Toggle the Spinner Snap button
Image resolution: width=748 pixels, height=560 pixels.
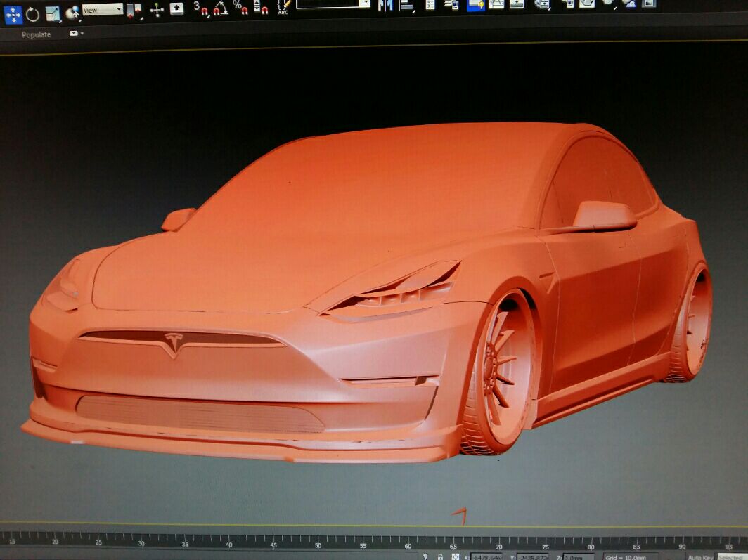click(260, 6)
